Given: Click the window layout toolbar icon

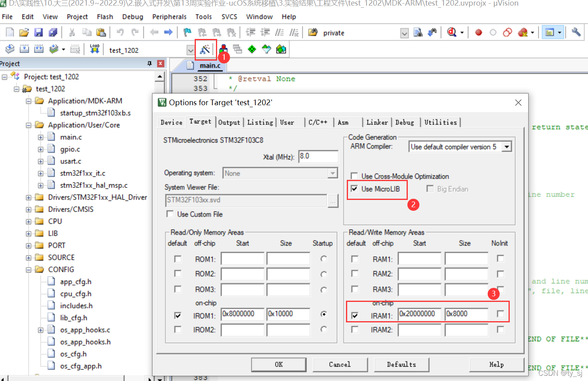Looking at the screenshot, I should pyautogui.click(x=550, y=33).
